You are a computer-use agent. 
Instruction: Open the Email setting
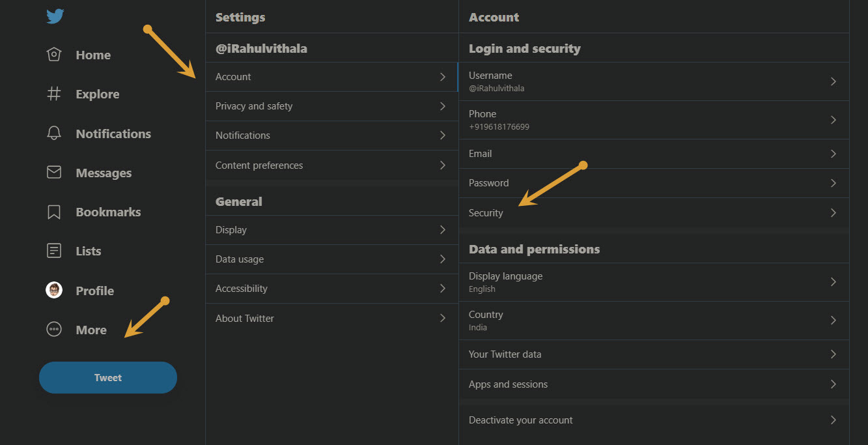(654, 154)
